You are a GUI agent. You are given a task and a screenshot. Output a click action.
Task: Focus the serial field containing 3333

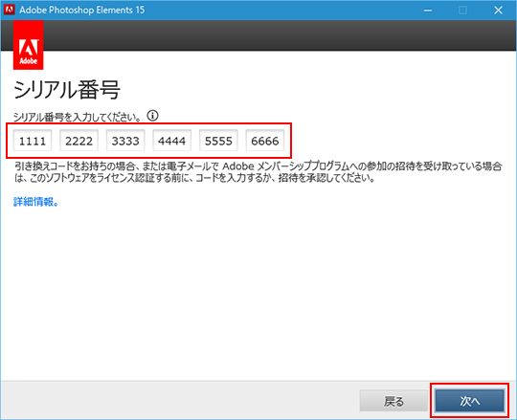pos(125,141)
